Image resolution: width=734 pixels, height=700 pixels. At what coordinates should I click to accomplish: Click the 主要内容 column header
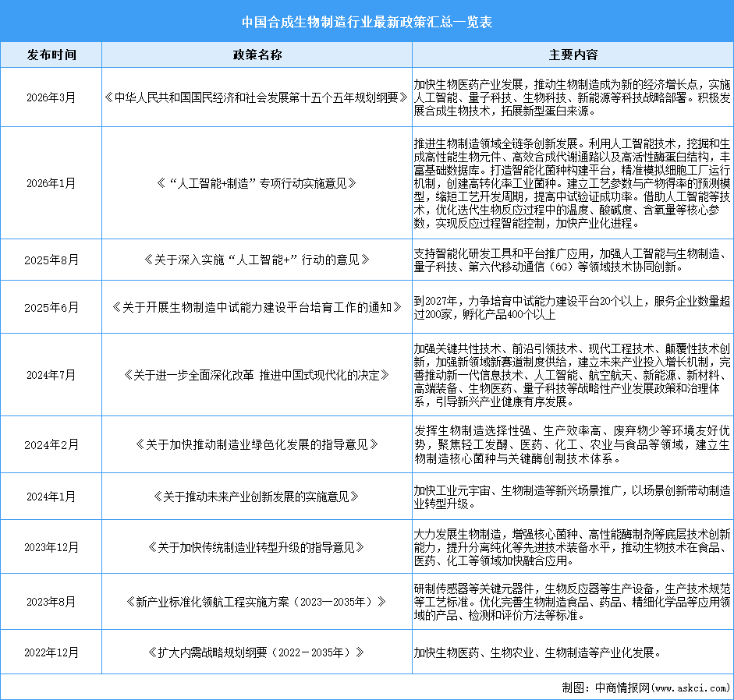coord(572,55)
